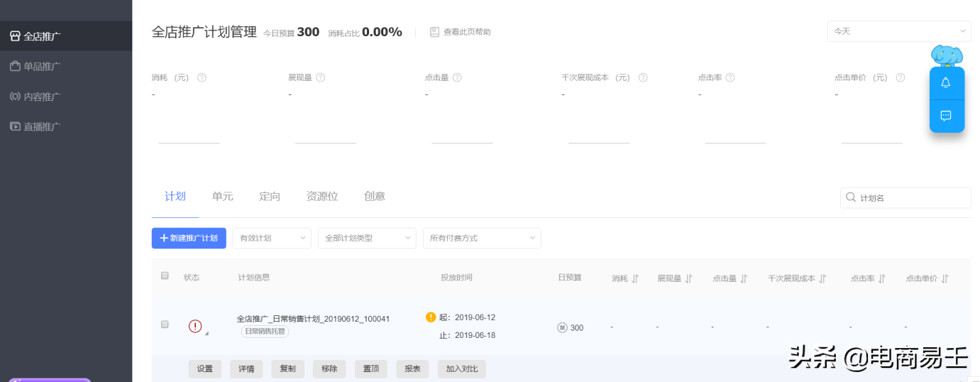Image resolution: width=980 pixels, height=382 pixels.
Task: Open 单品推广 in the sidebar
Action: coord(66,66)
